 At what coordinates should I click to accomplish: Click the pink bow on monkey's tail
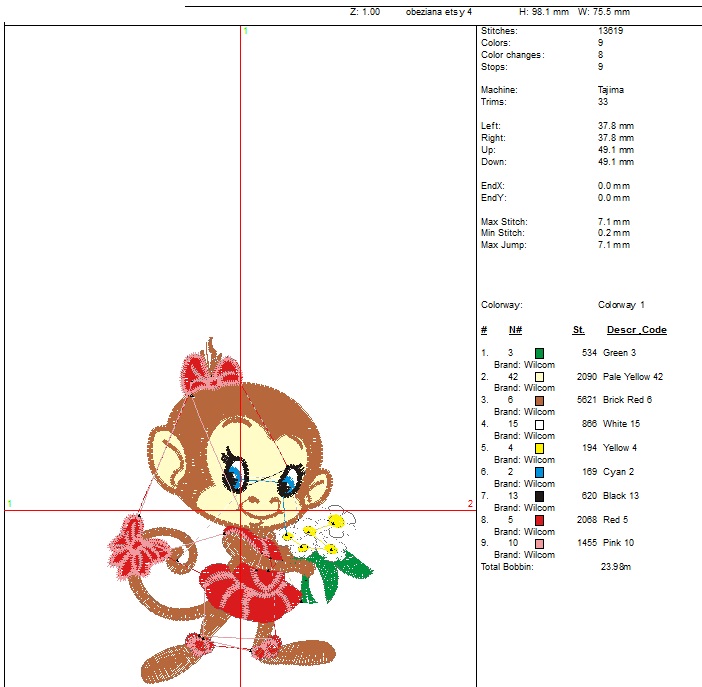click(134, 545)
